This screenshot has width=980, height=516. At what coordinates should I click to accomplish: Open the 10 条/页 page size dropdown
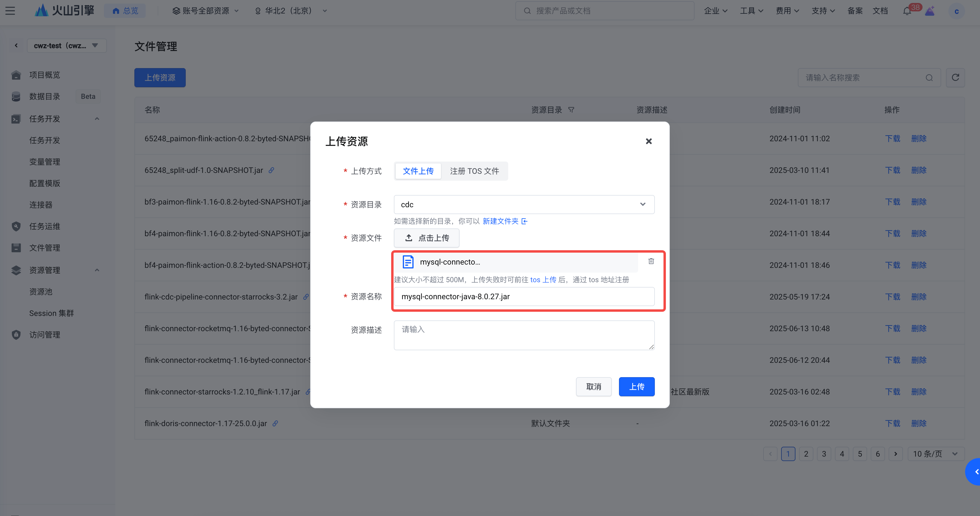pyautogui.click(x=935, y=454)
